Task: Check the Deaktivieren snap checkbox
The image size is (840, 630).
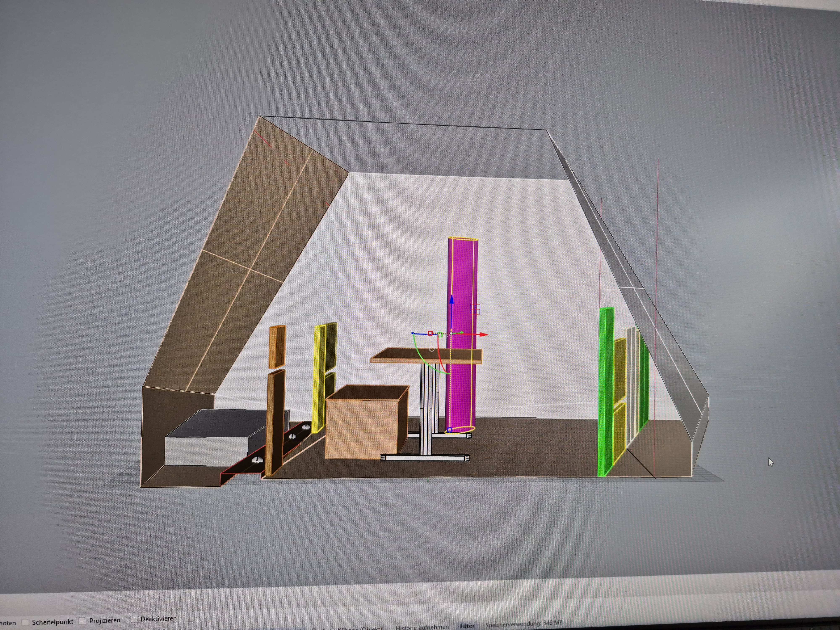Action: tap(134, 619)
